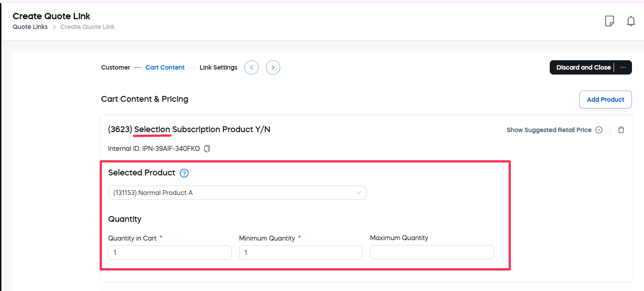Click the Add Product button
This screenshot has height=291, width=644.
pyautogui.click(x=606, y=100)
